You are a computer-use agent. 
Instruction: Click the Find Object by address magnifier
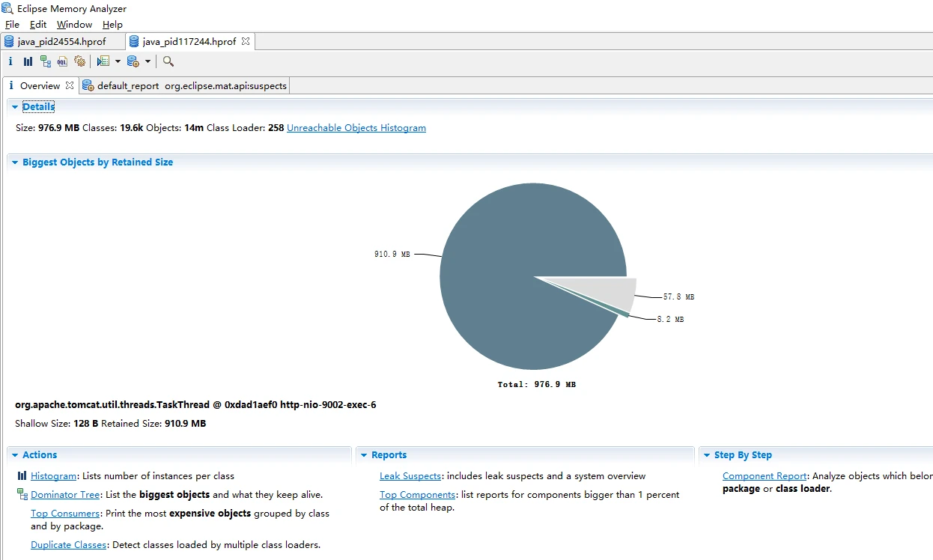(168, 61)
